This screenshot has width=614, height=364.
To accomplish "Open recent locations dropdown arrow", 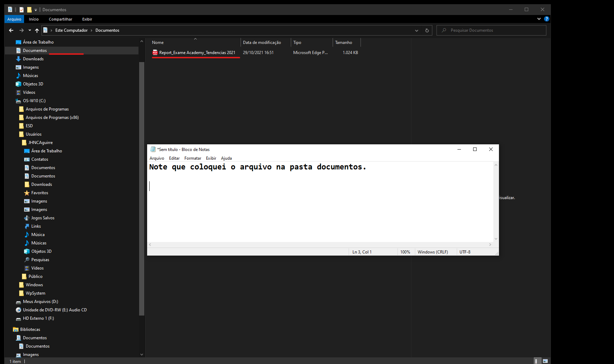I will click(30, 30).
